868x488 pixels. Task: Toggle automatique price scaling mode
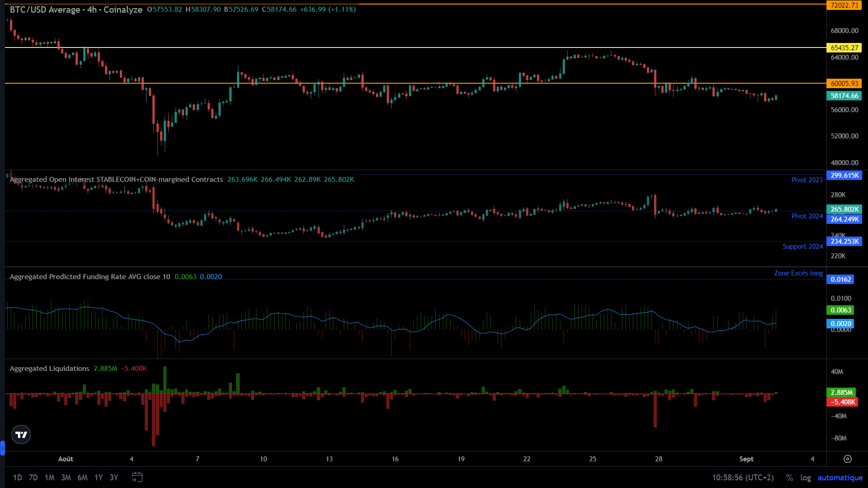840,478
